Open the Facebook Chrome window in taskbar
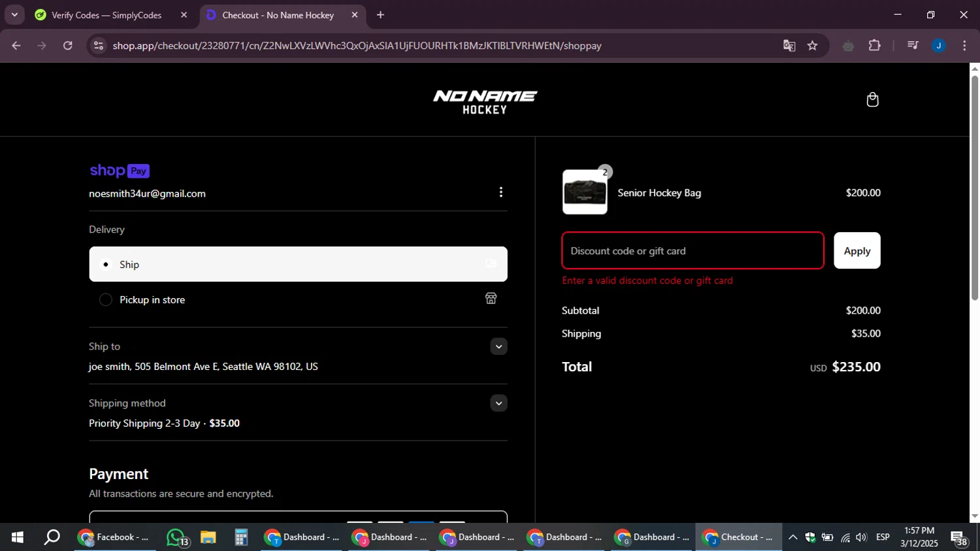This screenshot has width=980, height=551. 114,537
